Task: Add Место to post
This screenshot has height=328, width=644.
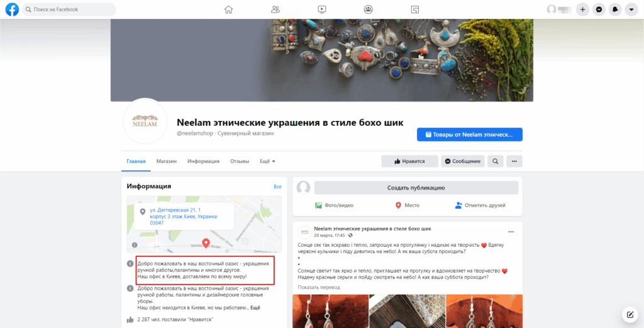Action: pos(407,205)
